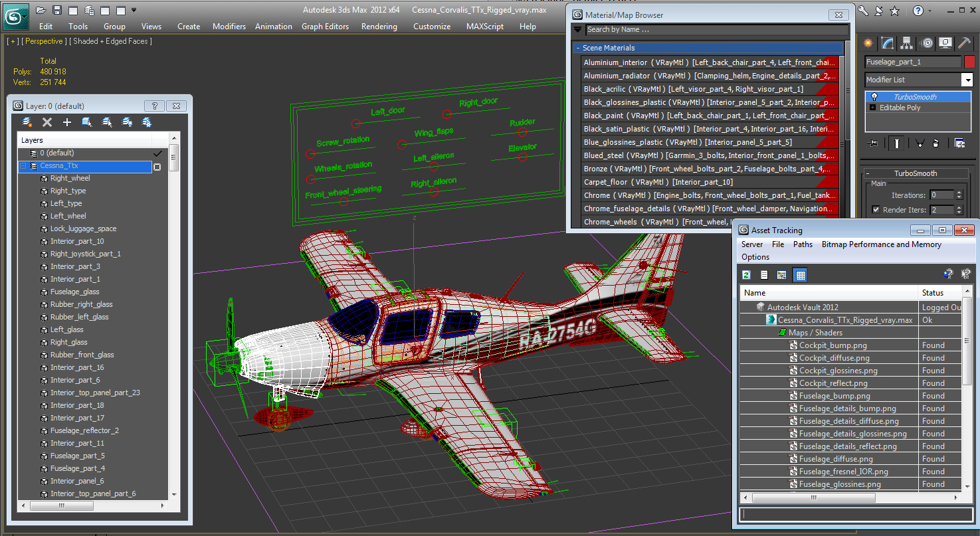Click Remove Modifier trash icon
Screen dimensions: 980x536
[935, 143]
